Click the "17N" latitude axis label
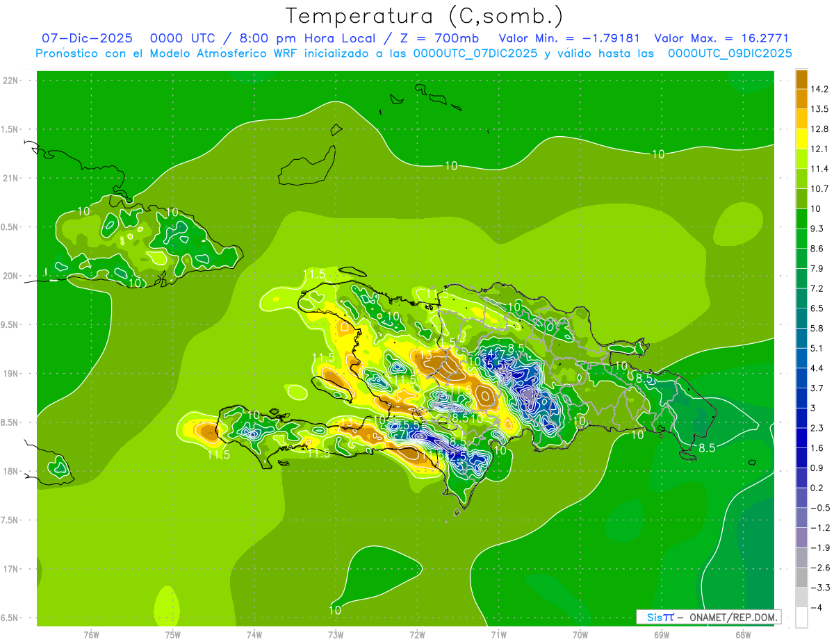Image resolution: width=834 pixels, height=644 pixels. (12, 569)
